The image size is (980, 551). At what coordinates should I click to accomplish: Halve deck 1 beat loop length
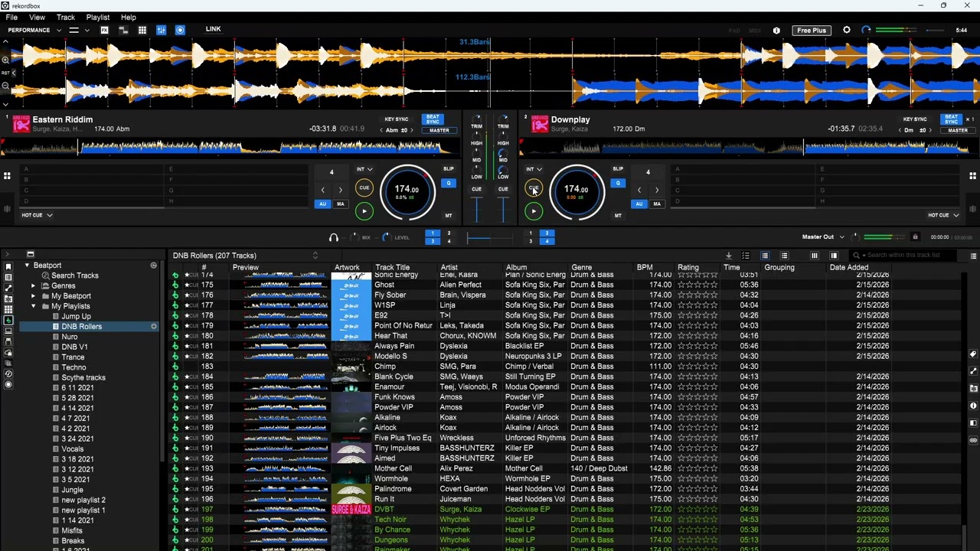322,190
